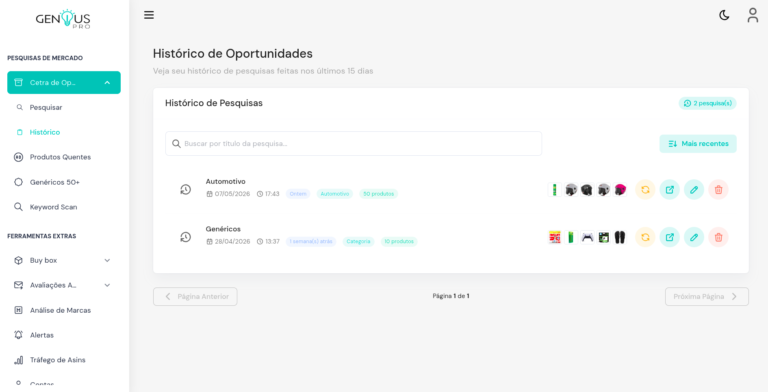The image size is (768, 392).
Task: Open Produtos Quentes page
Action: [x=60, y=157]
